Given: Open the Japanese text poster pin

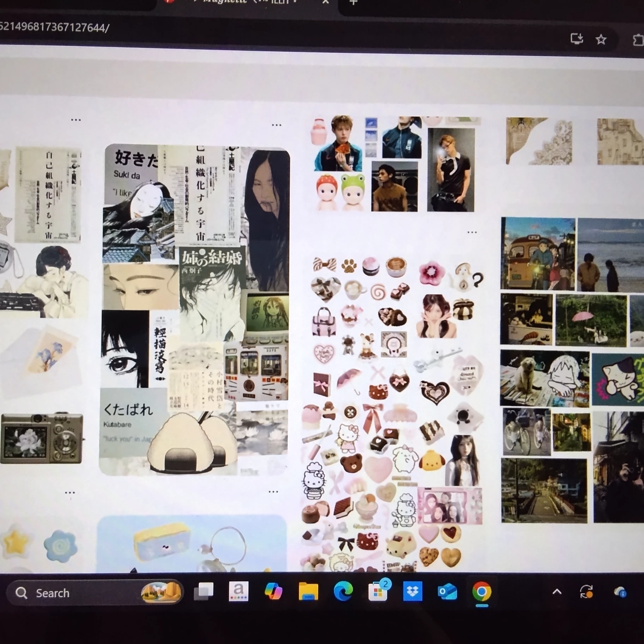Looking at the screenshot, I should tap(48, 195).
